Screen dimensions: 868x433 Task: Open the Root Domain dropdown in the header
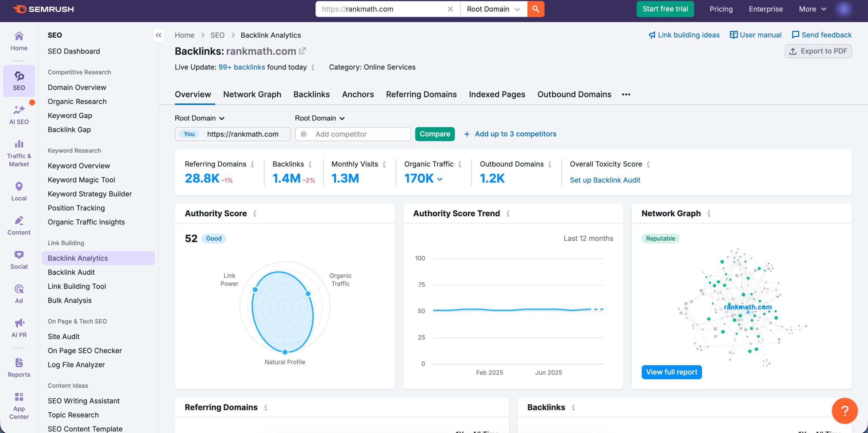pyautogui.click(x=493, y=9)
